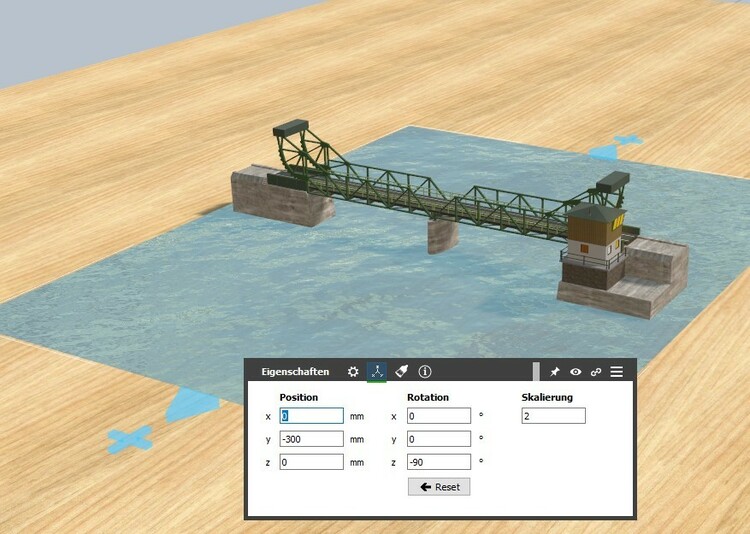This screenshot has width=750, height=534.
Task: Click the gray divider handle in panel header
Action: (536, 372)
